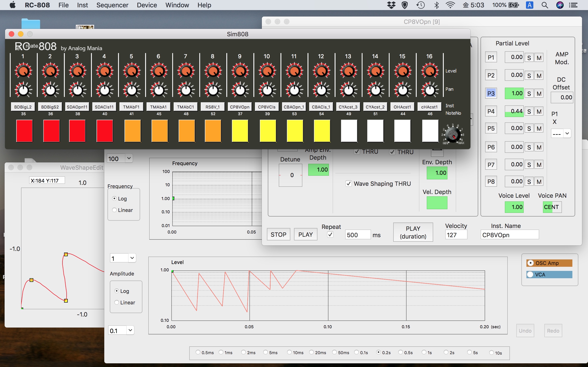Disable the Repeat checkbox

pyautogui.click(x=330, y=234)
